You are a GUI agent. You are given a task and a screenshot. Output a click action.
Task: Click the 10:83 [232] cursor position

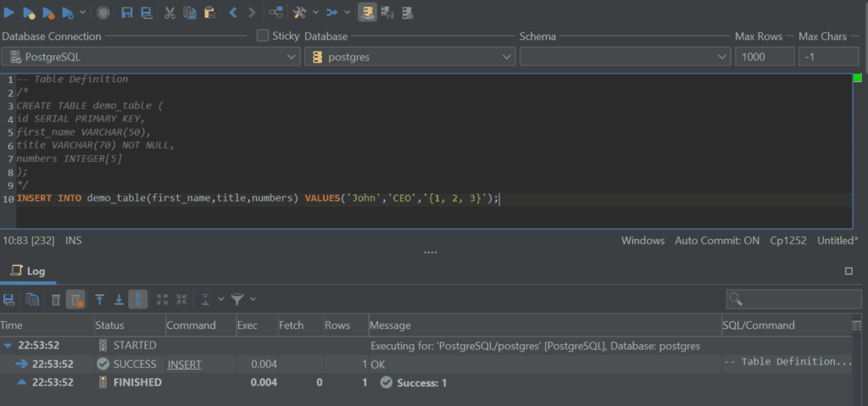28,241
